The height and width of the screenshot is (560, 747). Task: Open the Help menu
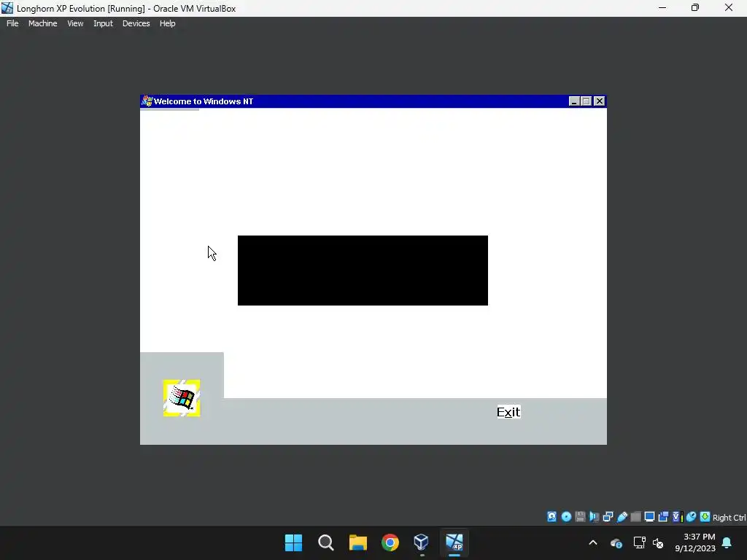[x=167, y=23]
